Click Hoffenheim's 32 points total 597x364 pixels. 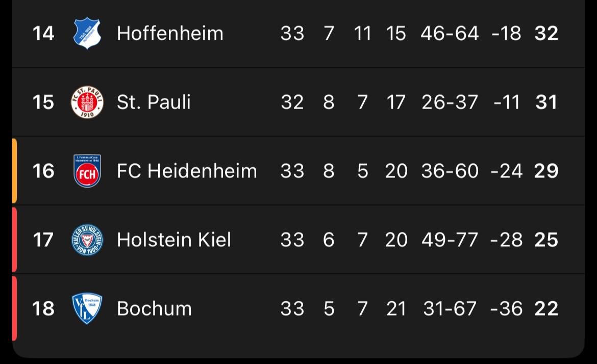point(546,34)
